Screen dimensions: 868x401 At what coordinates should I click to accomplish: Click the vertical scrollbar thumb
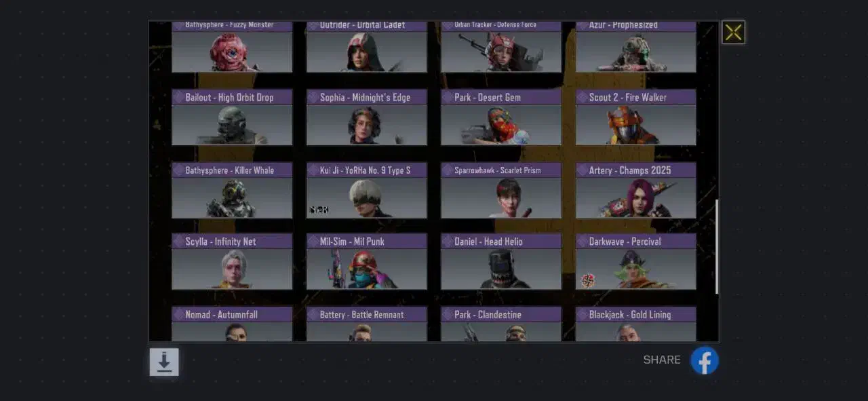click(717, 247)
